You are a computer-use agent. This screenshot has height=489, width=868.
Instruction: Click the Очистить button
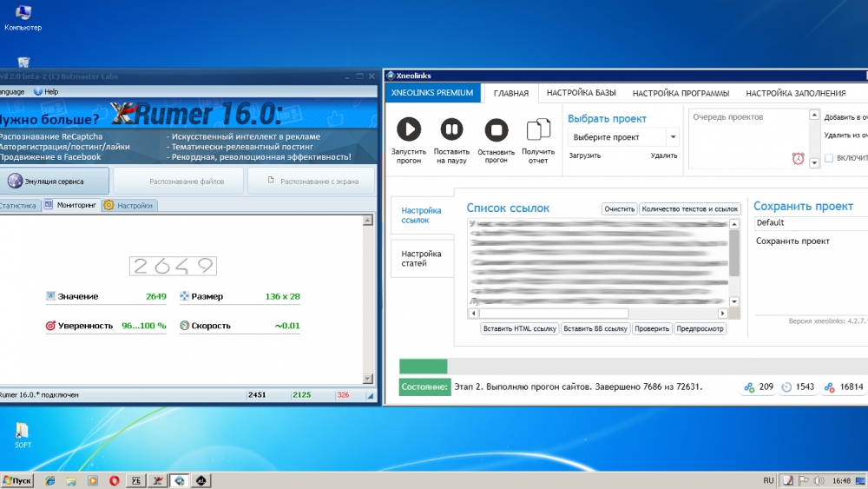click(x=619, y=208)
